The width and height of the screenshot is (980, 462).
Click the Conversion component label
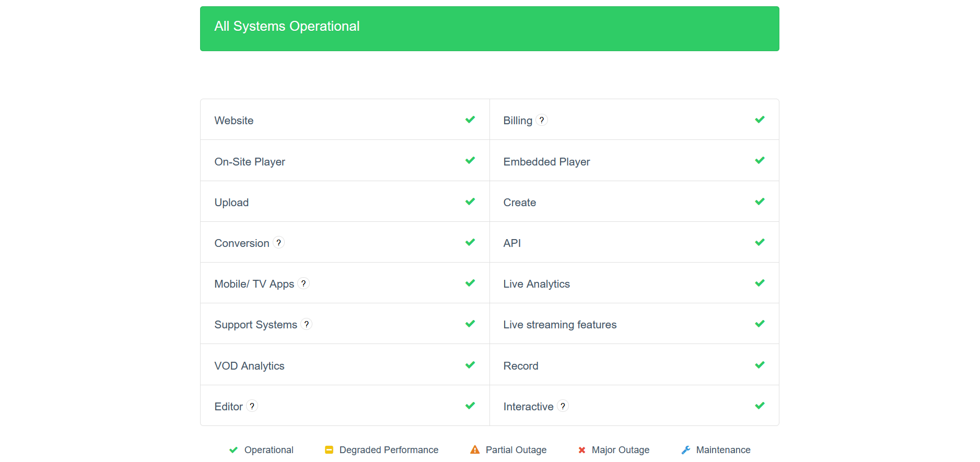pos(242,243)
